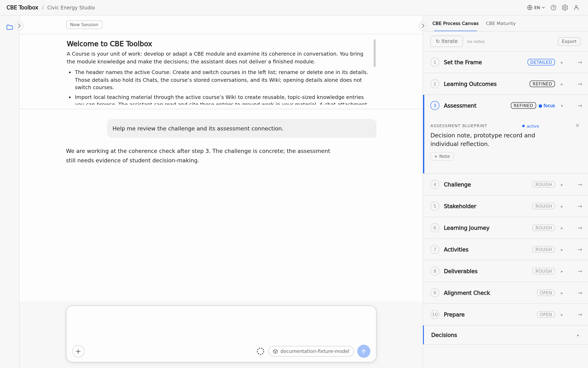Click the arrow icon on Activities row
The height and width of the screenshot is (368, 588).
pos(580,249)
